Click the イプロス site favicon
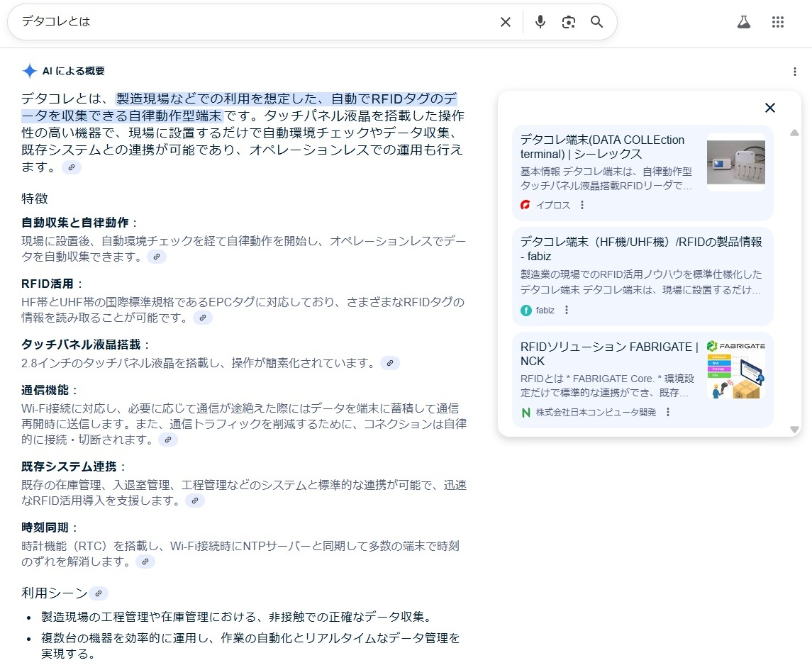Image resolution: width=812 pixels, height=670 pixels. pyautogui.click(x=525, y=205)
